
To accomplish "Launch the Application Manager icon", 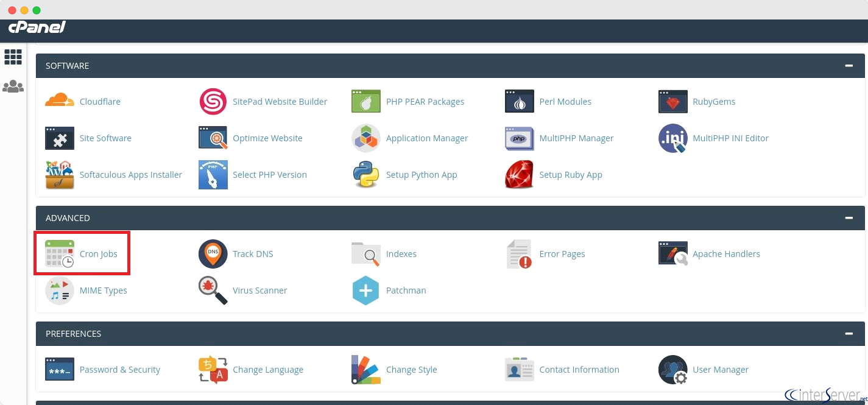I will click(366, 138).
